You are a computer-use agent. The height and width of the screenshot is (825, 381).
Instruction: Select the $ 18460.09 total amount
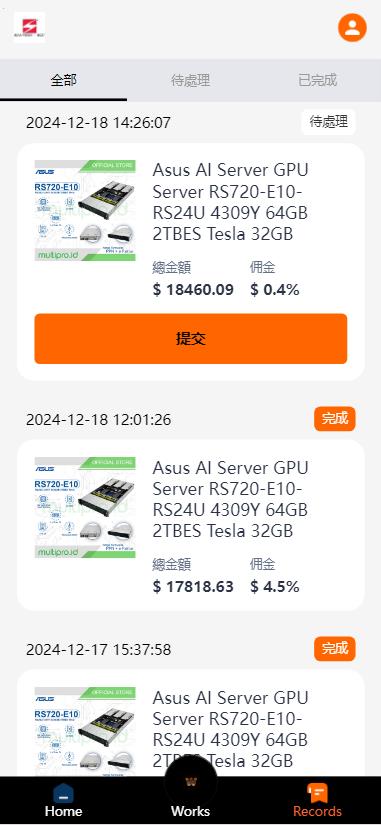tap(193, 289)
